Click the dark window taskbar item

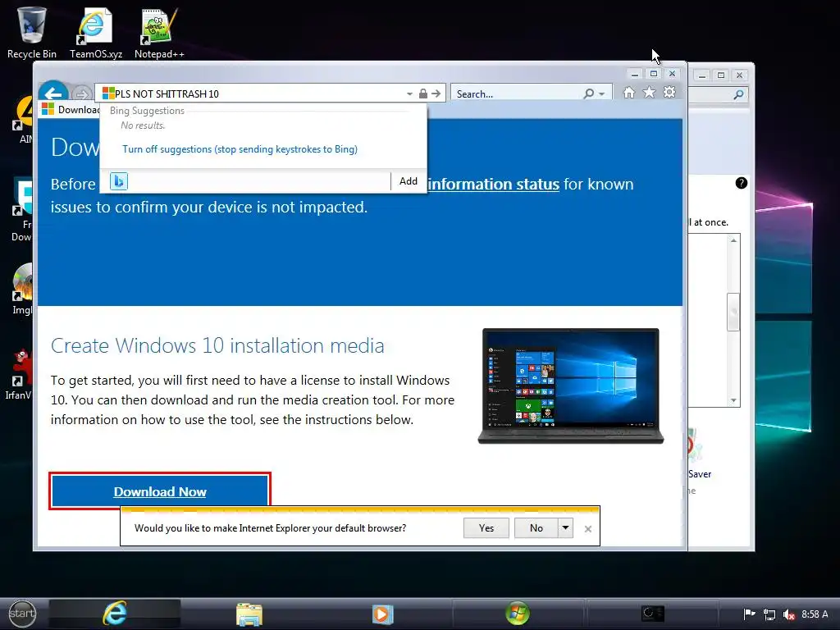[652, 614]
